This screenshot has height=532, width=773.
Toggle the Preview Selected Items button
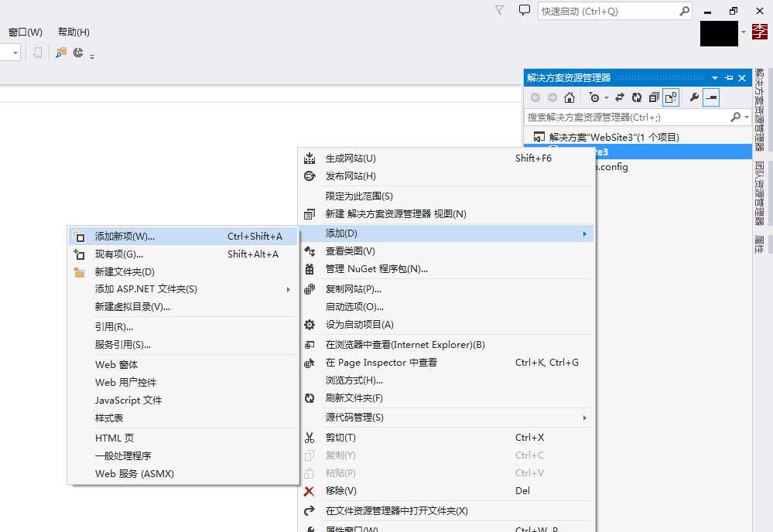point(711,97)
